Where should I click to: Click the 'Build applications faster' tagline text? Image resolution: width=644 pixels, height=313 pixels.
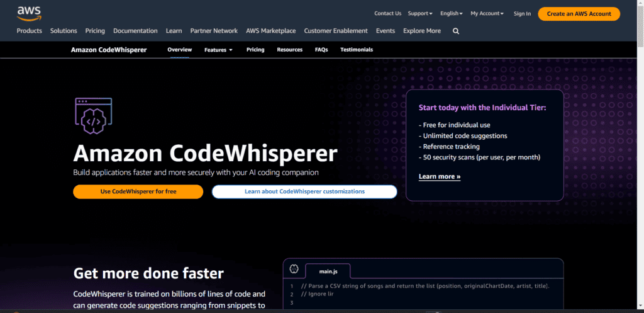196,173
